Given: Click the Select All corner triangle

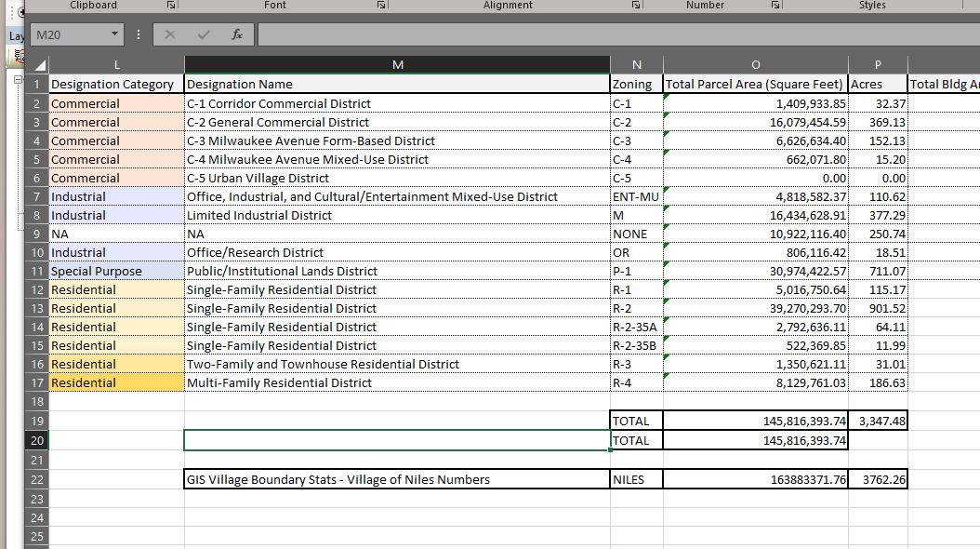Looking at the screenshot, I should click(39, 65).
